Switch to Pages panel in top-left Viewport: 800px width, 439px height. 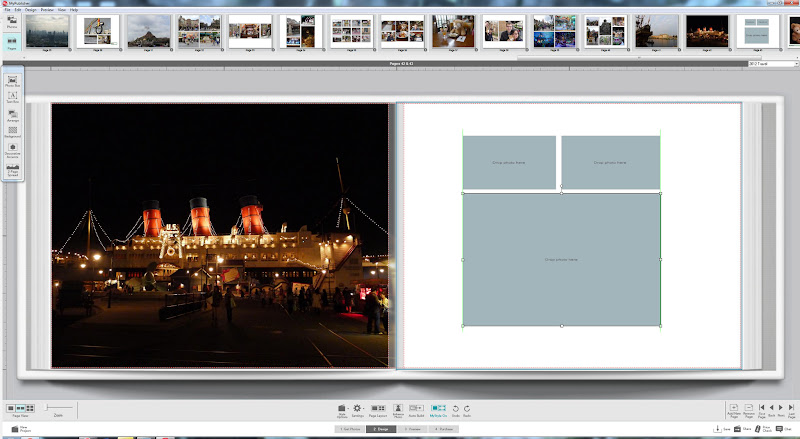click(x=12, y=42)
